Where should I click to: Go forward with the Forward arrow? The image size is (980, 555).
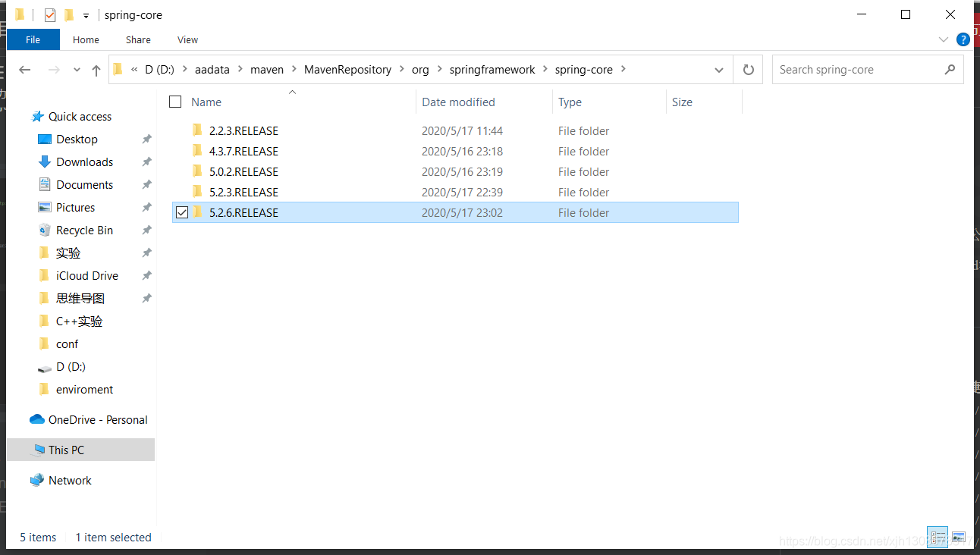pyautogui.click(x=54, y=70)
